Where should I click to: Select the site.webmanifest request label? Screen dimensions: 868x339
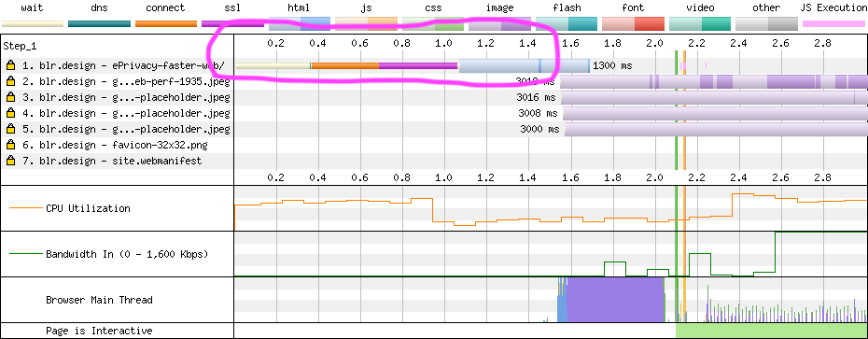[112, 162]
